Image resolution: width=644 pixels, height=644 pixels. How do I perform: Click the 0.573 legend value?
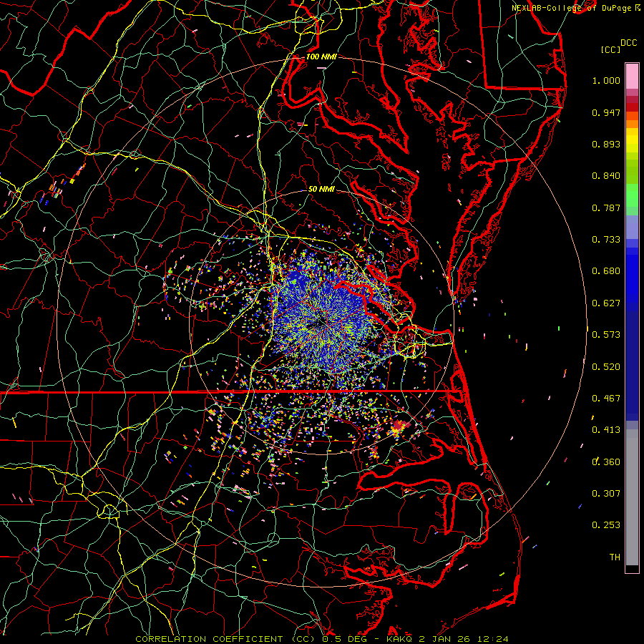click(x=606, y=335)
